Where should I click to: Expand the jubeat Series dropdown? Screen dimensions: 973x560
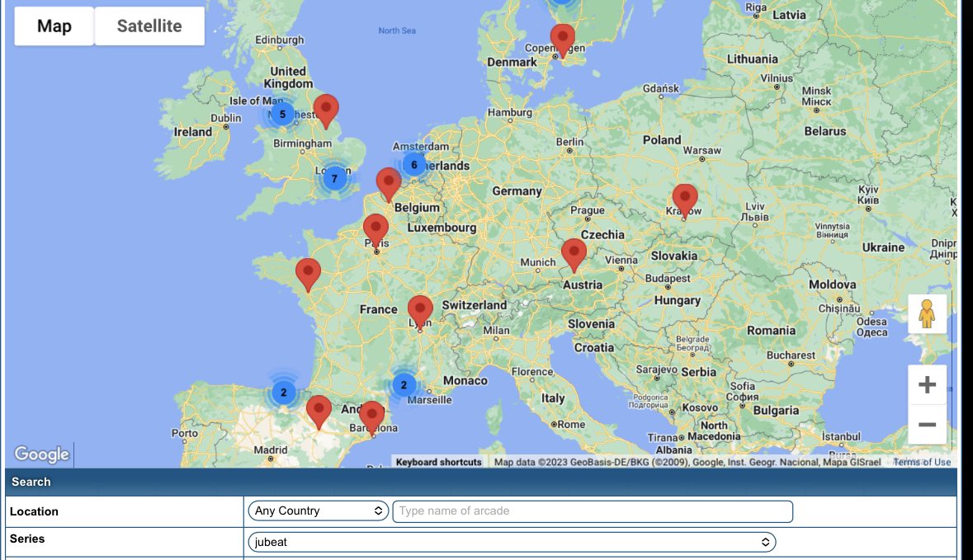(x=512, y=543)
